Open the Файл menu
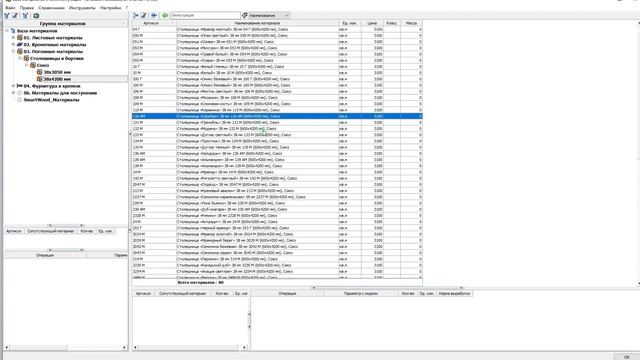This screenshot has width=640, height=360. click(x=10, y=8)
